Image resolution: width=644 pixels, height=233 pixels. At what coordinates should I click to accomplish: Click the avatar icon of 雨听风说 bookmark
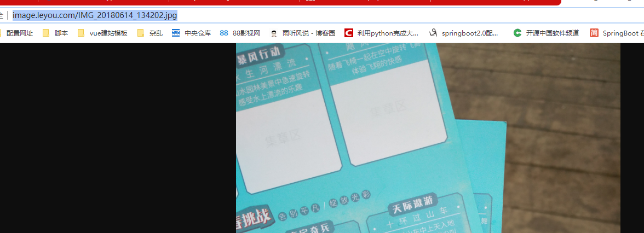click(274, 34)
